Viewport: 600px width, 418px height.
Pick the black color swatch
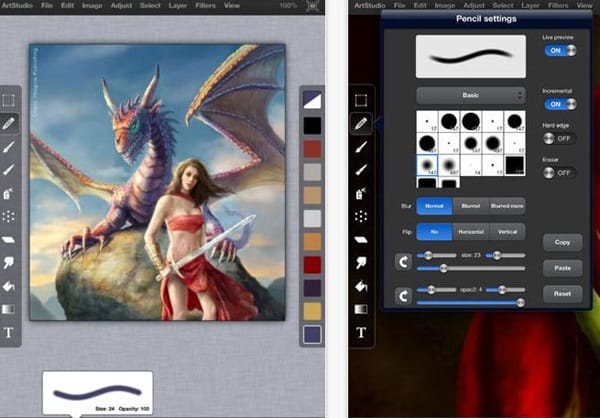click(312, 126)
